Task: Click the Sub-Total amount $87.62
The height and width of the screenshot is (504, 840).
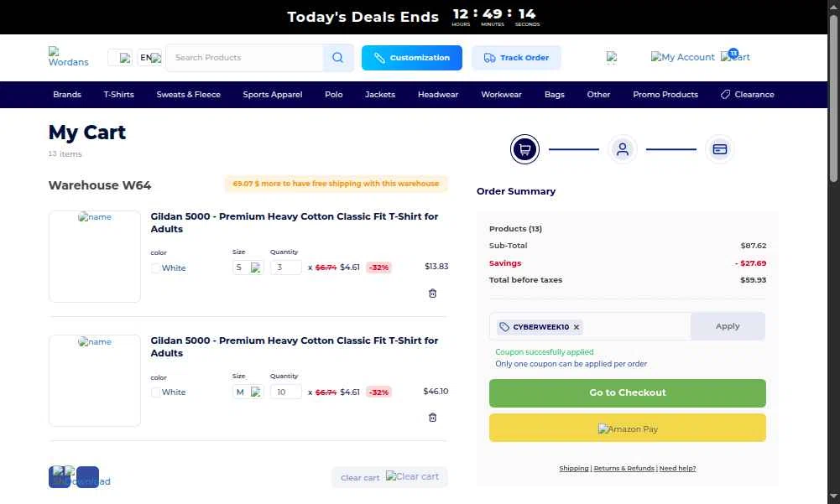Action: (754, 246)
